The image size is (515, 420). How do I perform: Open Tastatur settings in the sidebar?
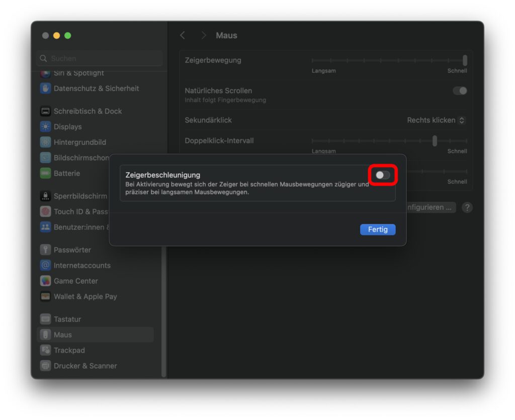pyautogui.click(x=68, y=319)
